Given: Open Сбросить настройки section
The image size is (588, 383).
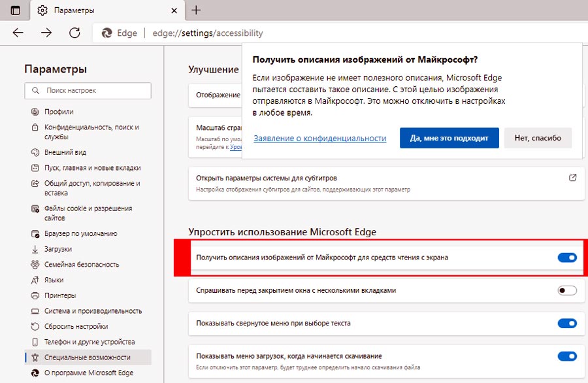Looking at the screenshot, I should tap(76, 326).
